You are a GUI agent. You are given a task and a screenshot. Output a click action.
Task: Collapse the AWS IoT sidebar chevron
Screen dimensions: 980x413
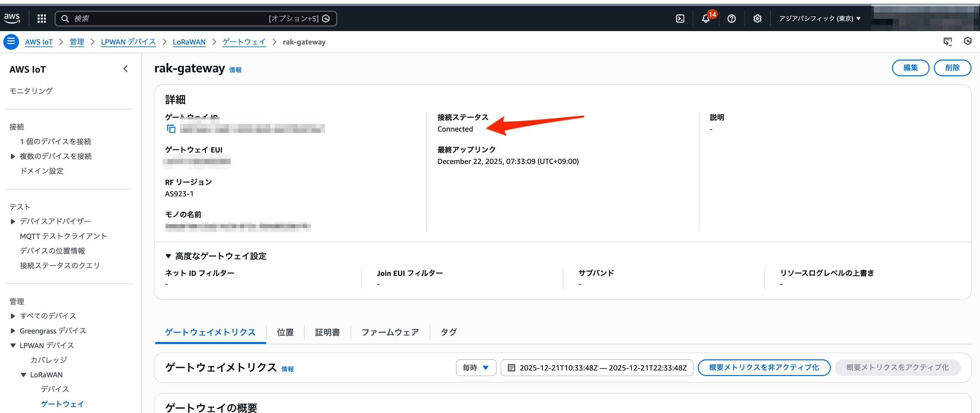pos(126,69)
